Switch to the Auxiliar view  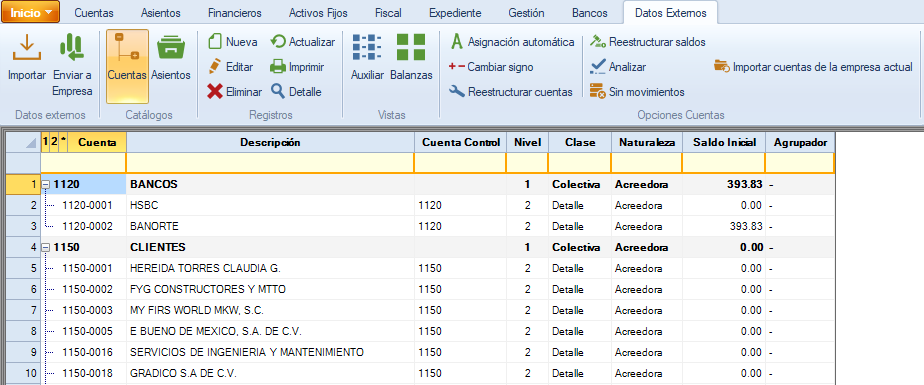coord(367,58)
